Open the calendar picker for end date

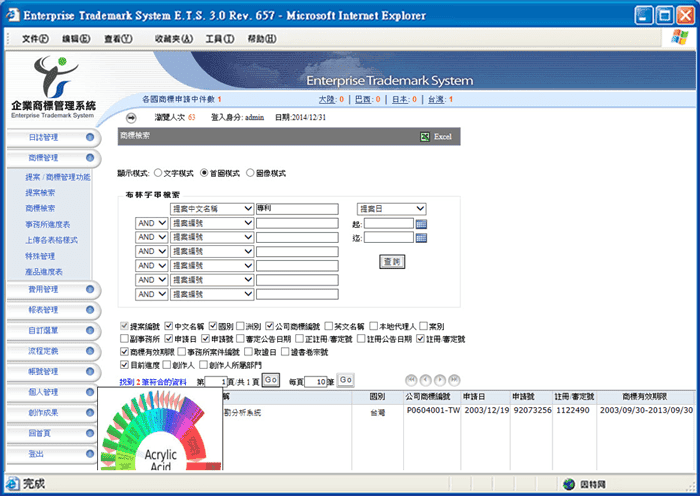click(x=421, y=238)
